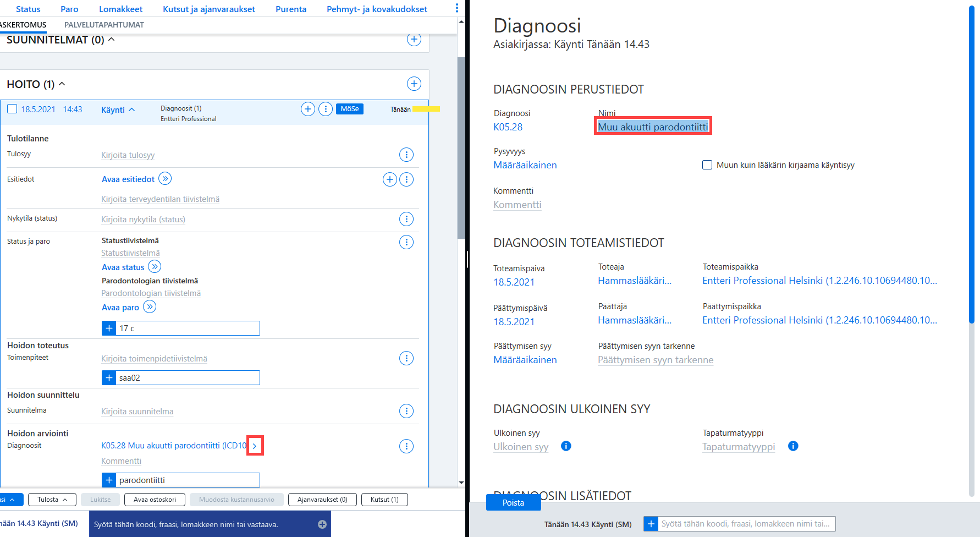Image resolution: width=980 pixels, height=537 pixels.
Task: Open the Esitiedot row options menu
Action: (x=406, y=179)
